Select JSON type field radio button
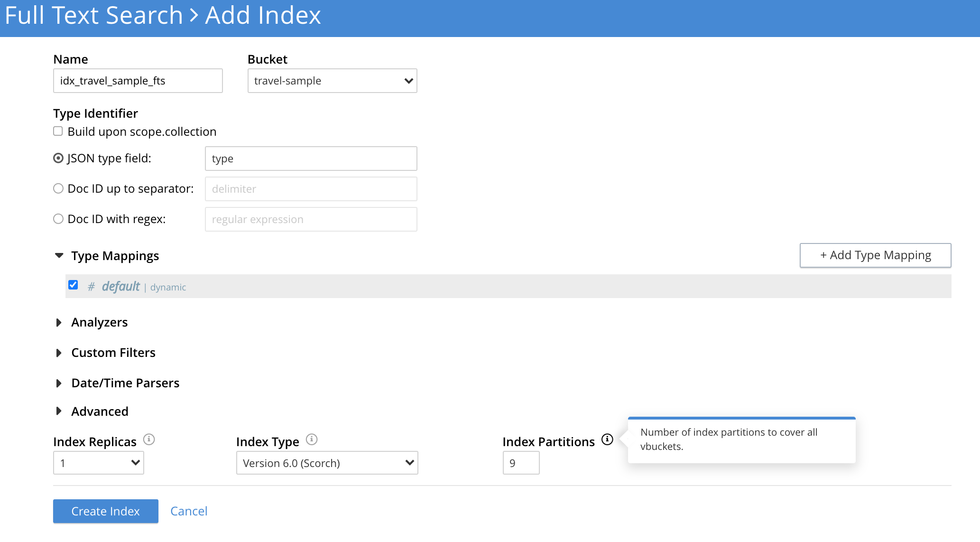The image size is (980, 542). click(58, 159)
